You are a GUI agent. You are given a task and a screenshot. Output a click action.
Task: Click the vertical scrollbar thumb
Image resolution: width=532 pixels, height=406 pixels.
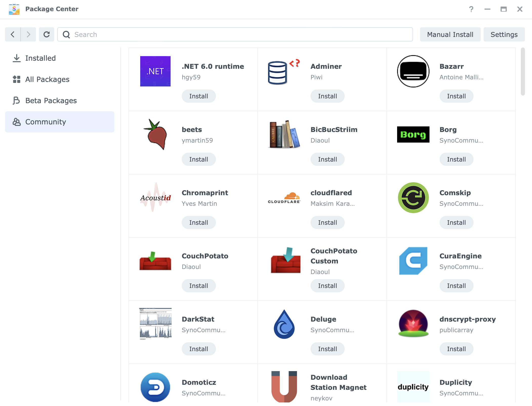(523, 72)
